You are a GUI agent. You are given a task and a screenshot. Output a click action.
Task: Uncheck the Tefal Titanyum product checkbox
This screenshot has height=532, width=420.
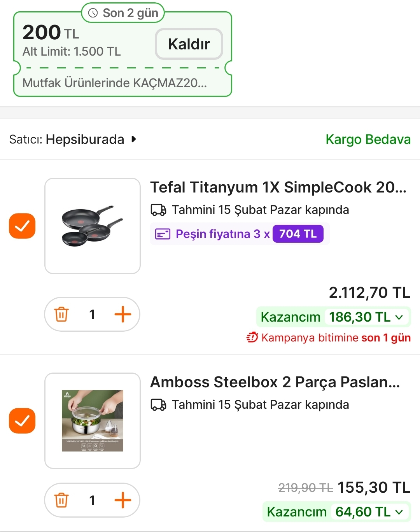tap(22, 226)
